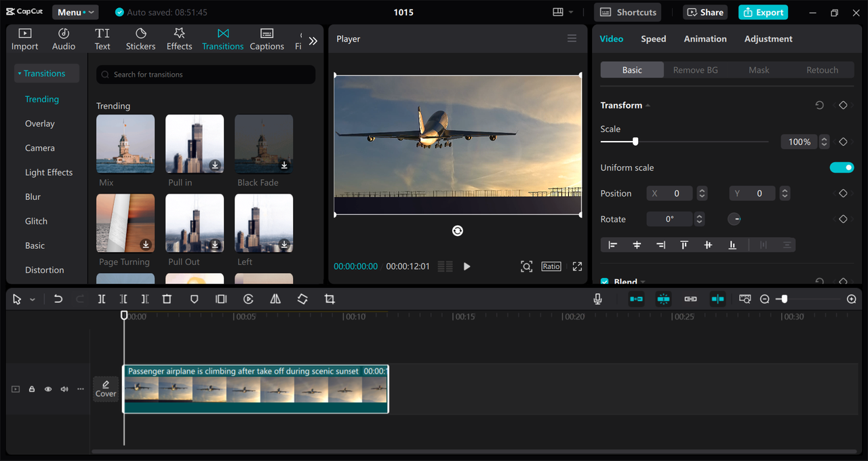Screen dimensions: 868x461
Task: Add keyframe for Scale
Action: click(843, 142)
